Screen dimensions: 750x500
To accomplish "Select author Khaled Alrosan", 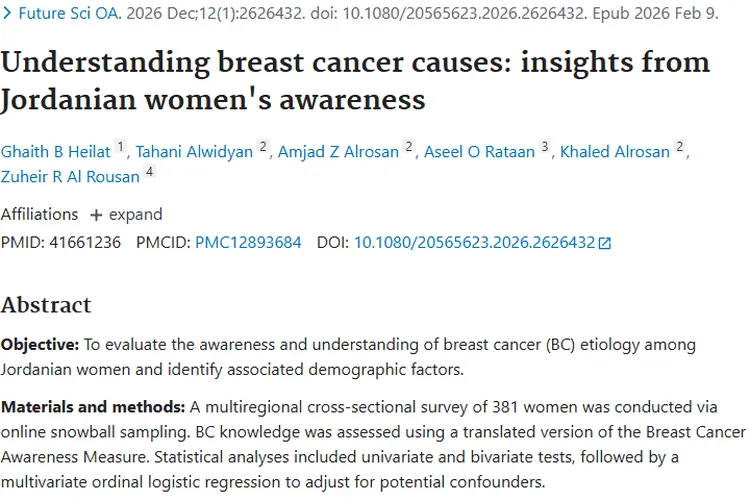I will pos(615,152).
